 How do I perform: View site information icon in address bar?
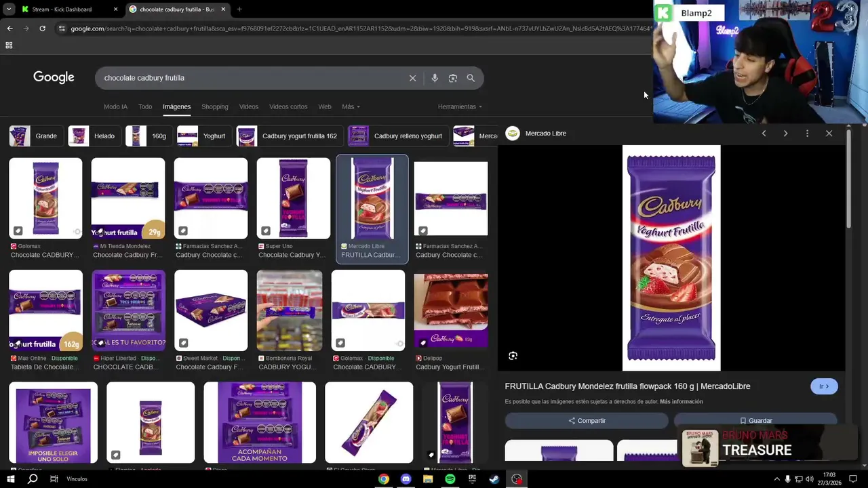coord(62,28)
